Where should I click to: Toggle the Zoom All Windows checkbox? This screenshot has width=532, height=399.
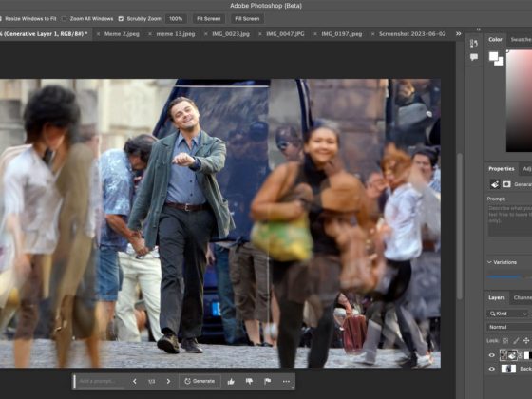click(x=65, y=19)
